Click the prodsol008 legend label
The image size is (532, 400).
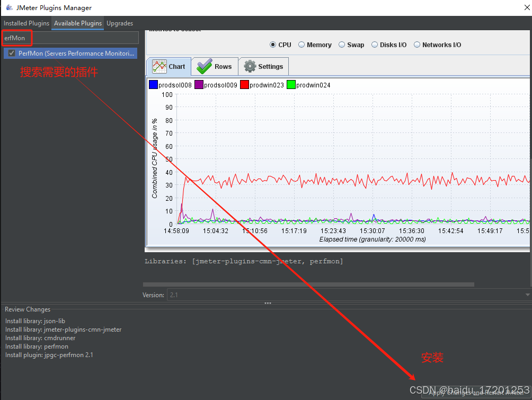click(175, 85)
